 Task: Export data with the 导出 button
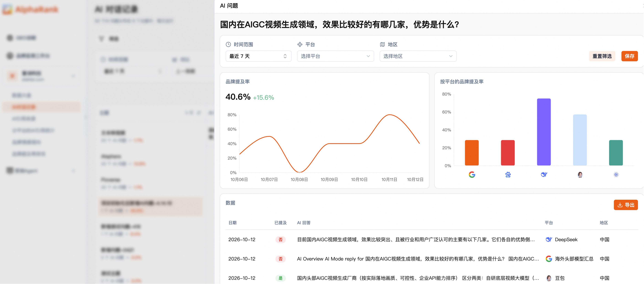coord(626,205)
